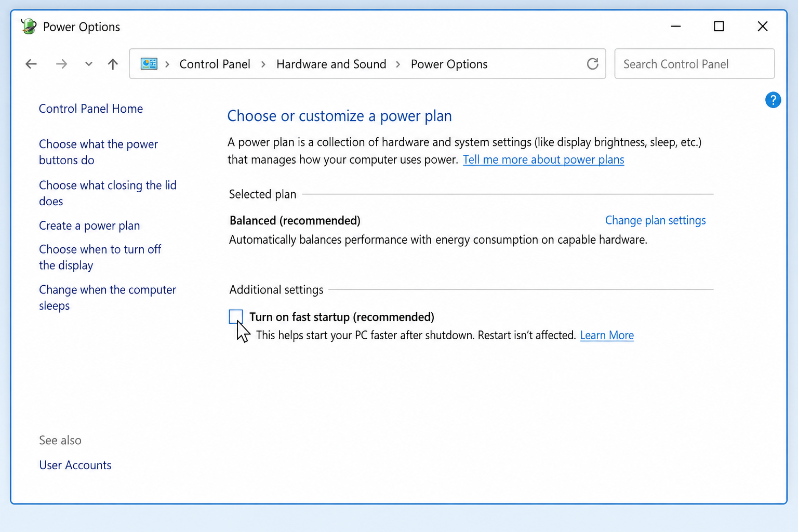The width and height of the screenshot is (798, 532).
Task: Expand chevron after Control Panel breadcrumb
Action: click(x=263, y=64)
